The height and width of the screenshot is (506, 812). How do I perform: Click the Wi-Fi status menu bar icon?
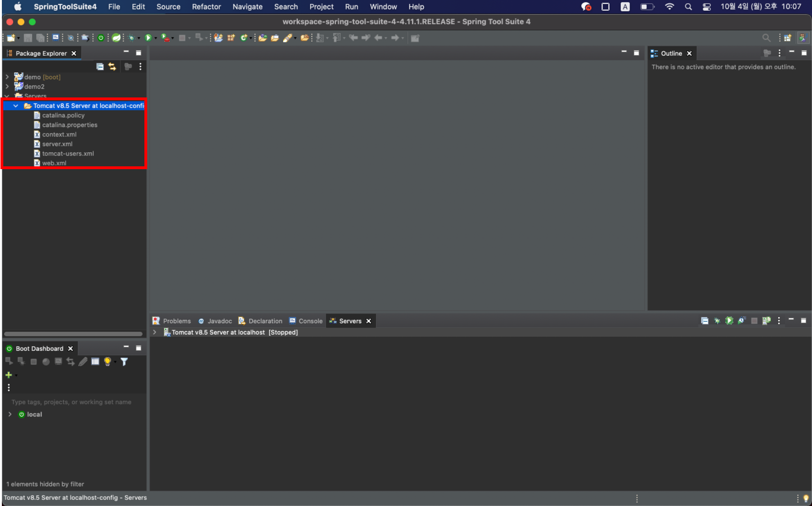(669, 7)
